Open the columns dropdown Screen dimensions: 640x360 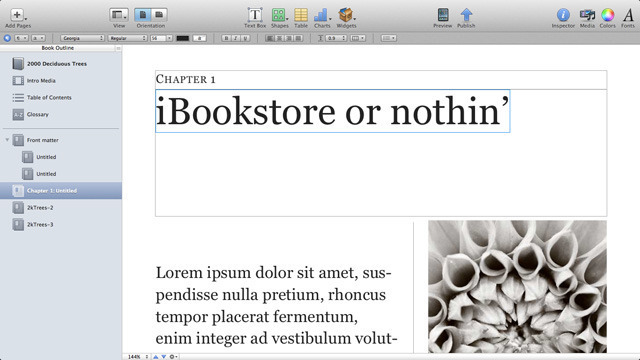coord(358,38)
